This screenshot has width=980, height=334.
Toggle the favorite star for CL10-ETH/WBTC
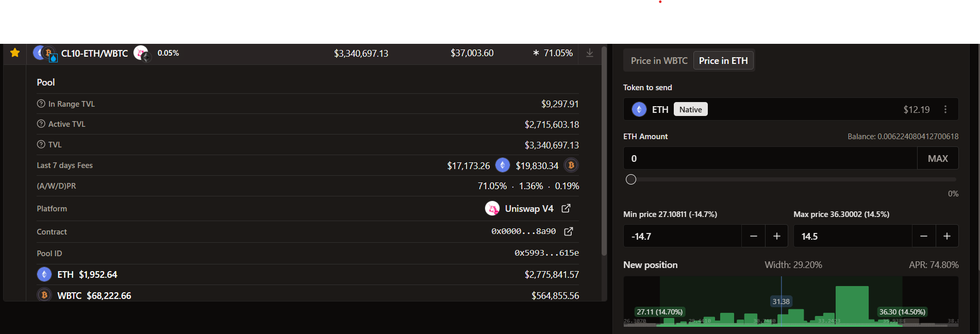click(x=15, y=53)
